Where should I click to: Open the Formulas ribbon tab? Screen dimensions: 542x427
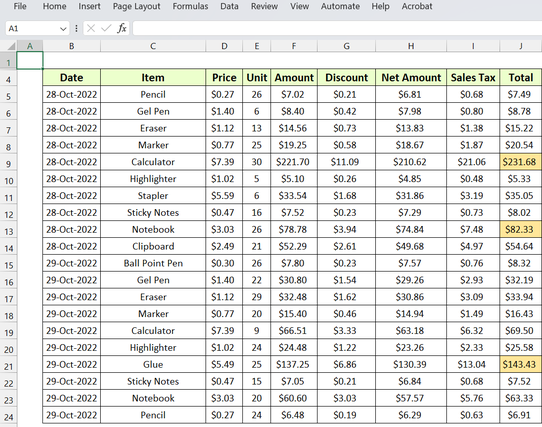point(190,6)
